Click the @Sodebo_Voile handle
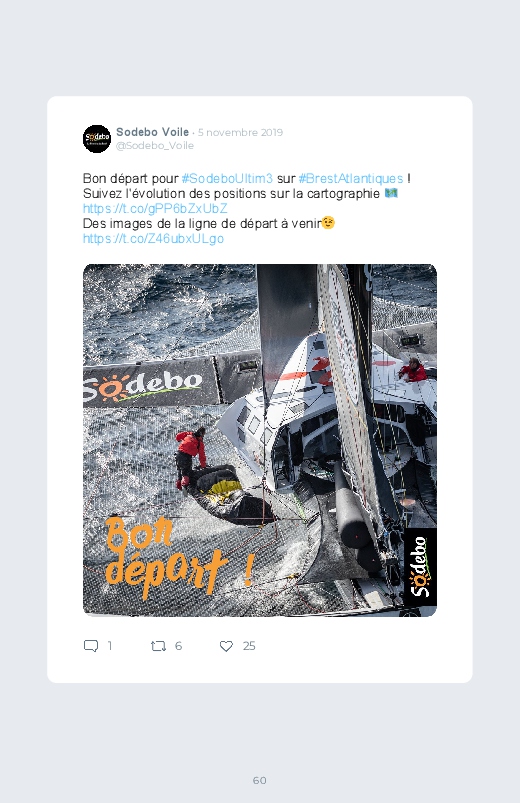The height and width of the screenshot is (803, 520). click(155, 145)
